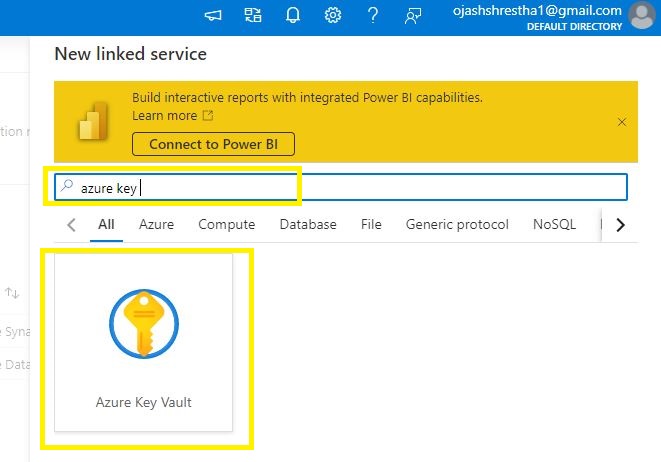
Task: Open the feedback person icon
Action: click(413, 15)
